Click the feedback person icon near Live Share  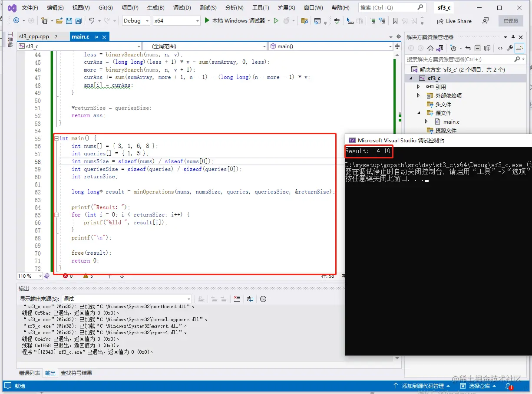pyautogui.click(x=486, y=20)
